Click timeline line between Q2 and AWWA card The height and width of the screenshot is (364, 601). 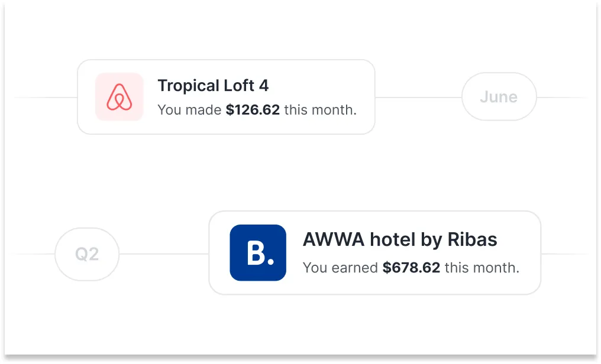[164, 255]
